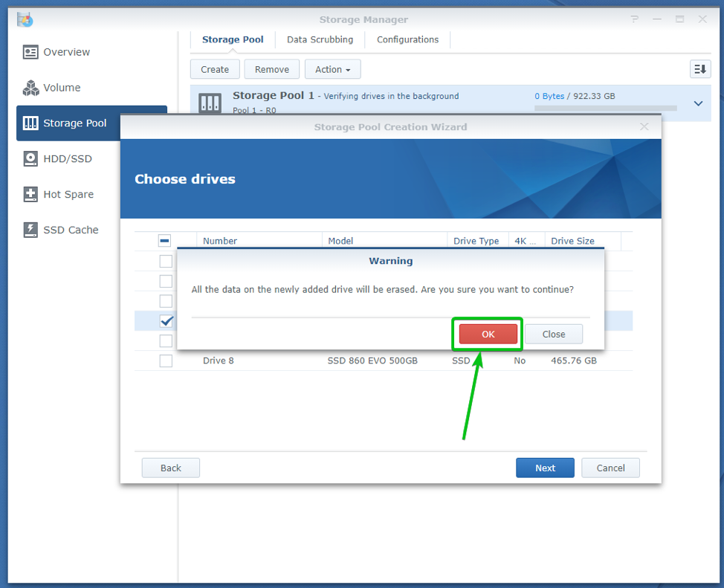This screenshot has width=724, height=588.
Task: Open the SSD Cache lightning icon
Action: click(30, 230)
